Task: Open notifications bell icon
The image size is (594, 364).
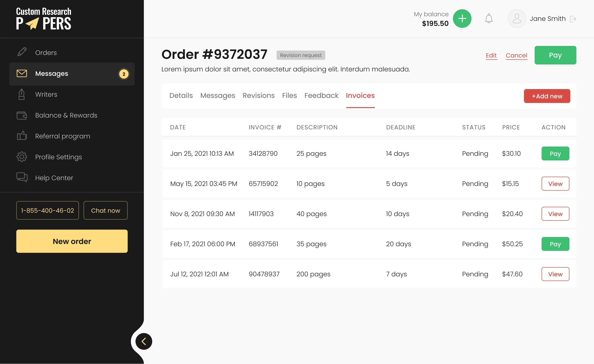Action: [x=489, y=19]
